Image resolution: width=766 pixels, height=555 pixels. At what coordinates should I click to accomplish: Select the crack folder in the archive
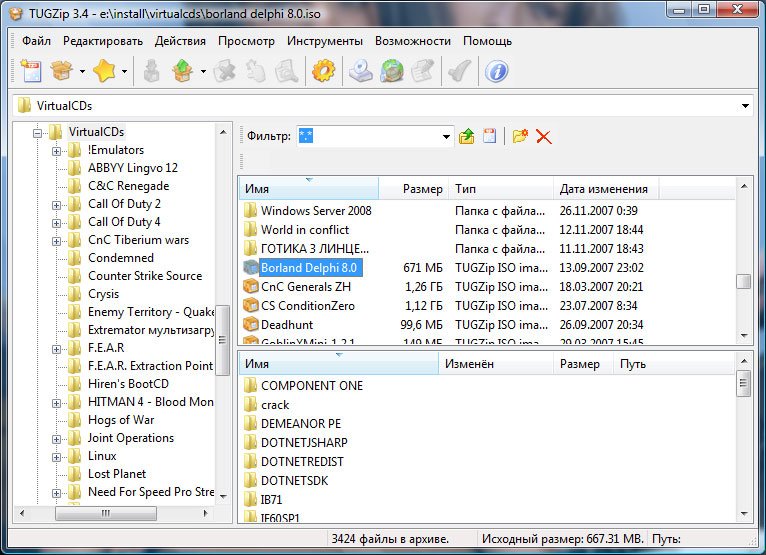pyautogui.click(x=275, y=405)
